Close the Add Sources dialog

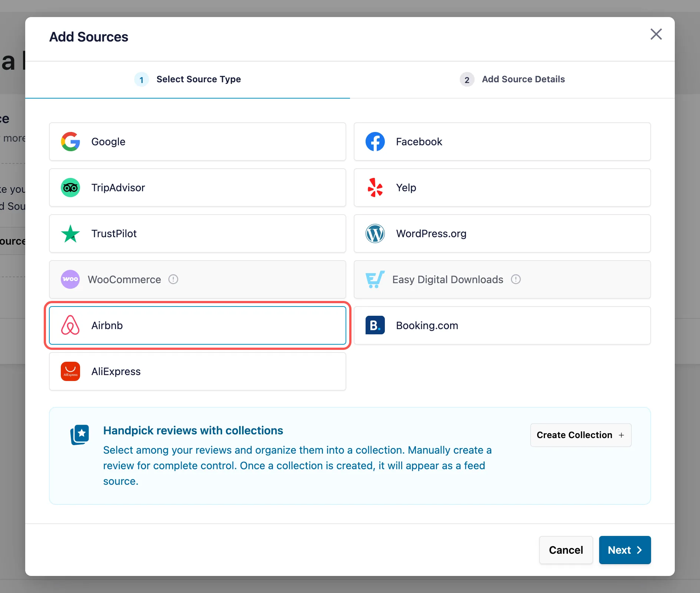[656, 34]
